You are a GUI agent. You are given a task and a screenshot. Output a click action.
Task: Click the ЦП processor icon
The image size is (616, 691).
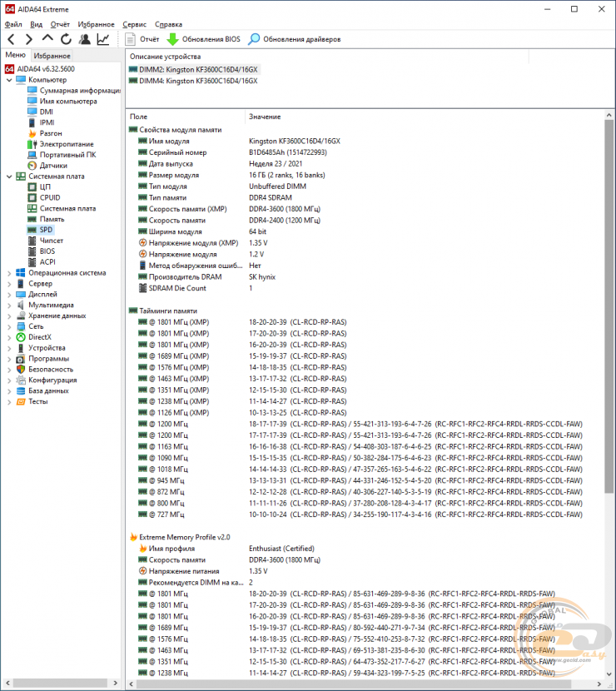coord(32,186)
